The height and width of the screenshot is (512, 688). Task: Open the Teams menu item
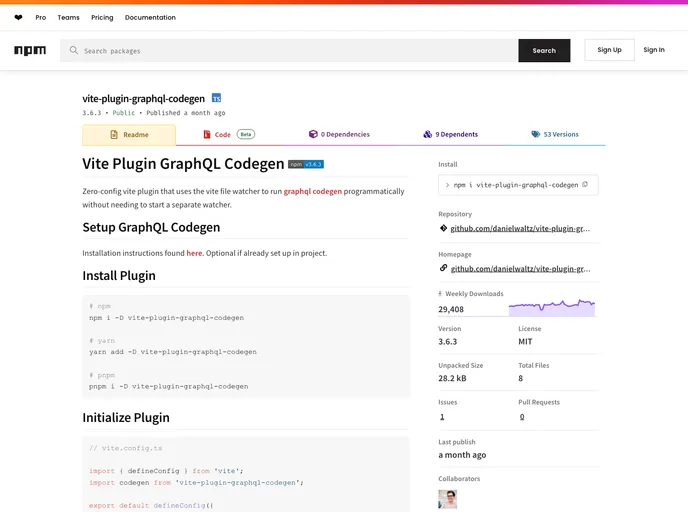coord(68,18)
